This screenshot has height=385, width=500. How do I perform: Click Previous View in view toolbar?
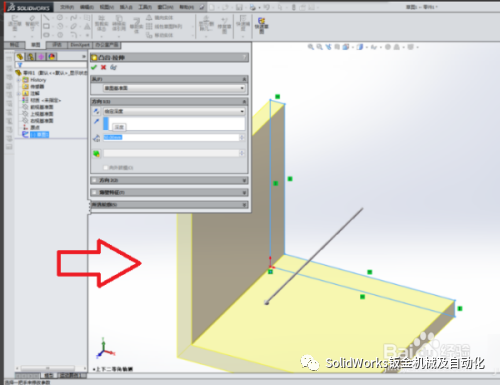329,47
